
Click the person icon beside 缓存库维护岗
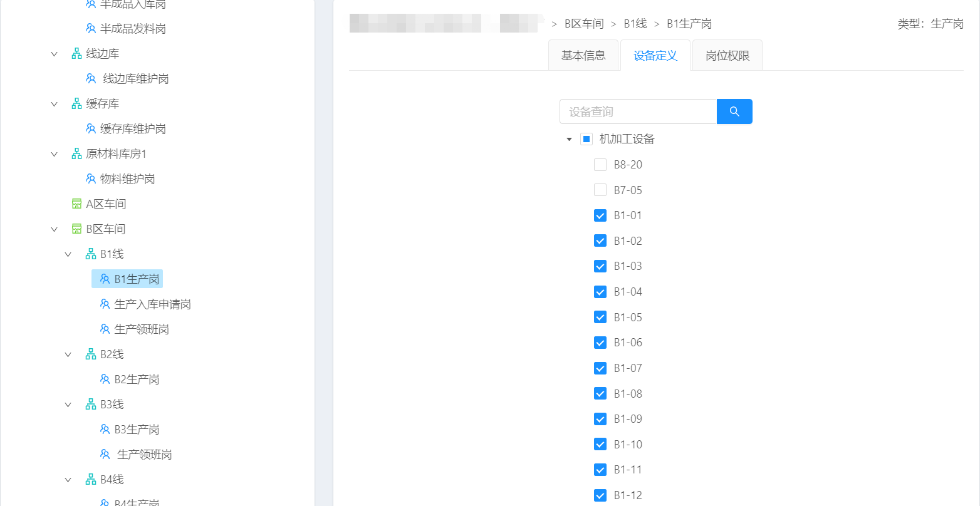tap(91, 129)
